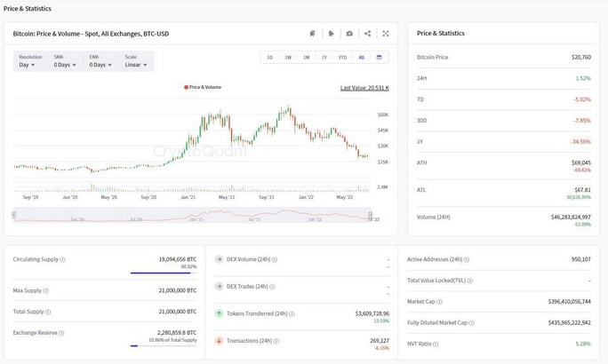Click the Volume (24H) value $46,283,824,997
The image size is (608, 364).
[571, 217]
